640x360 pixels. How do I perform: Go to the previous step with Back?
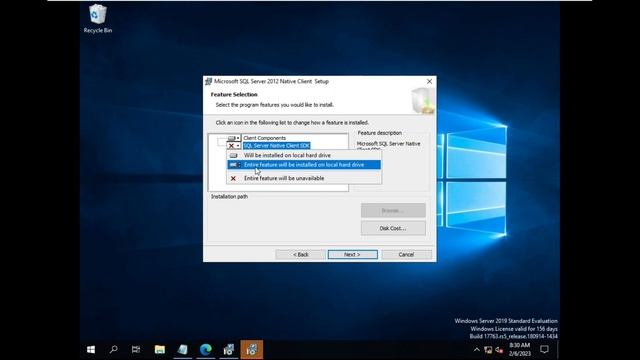300,254
